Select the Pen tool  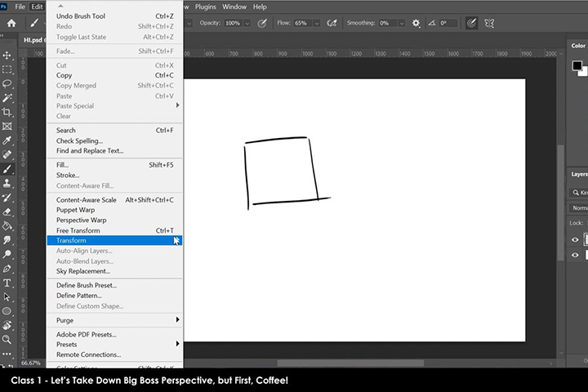pos(7,269)
